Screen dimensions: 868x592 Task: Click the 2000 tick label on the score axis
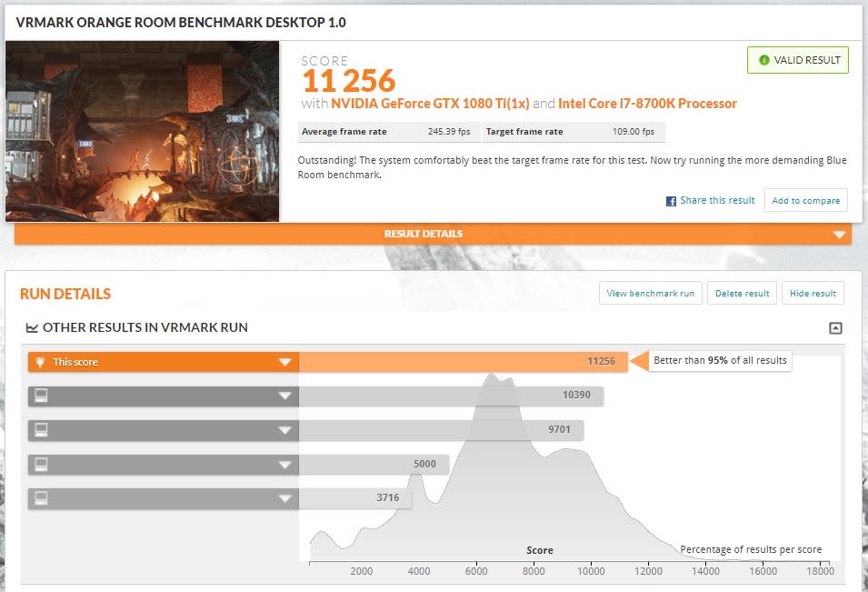pyautogui.click(x=361, y=571)
